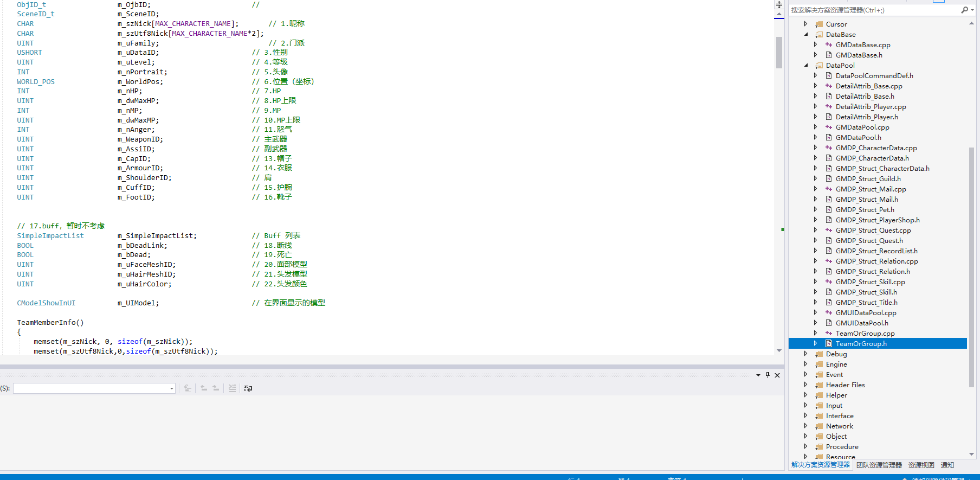Click inside the Solution Explorer search box
Image resolution: width=980 pixels, height=480 pixels.
pos(873,10)
